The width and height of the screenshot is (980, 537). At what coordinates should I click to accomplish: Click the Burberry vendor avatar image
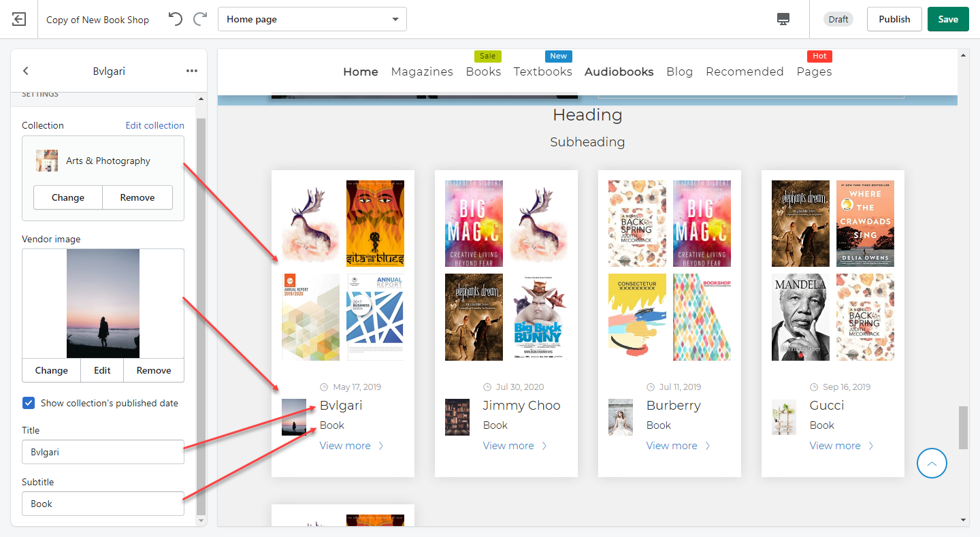[x=621, y=417]
